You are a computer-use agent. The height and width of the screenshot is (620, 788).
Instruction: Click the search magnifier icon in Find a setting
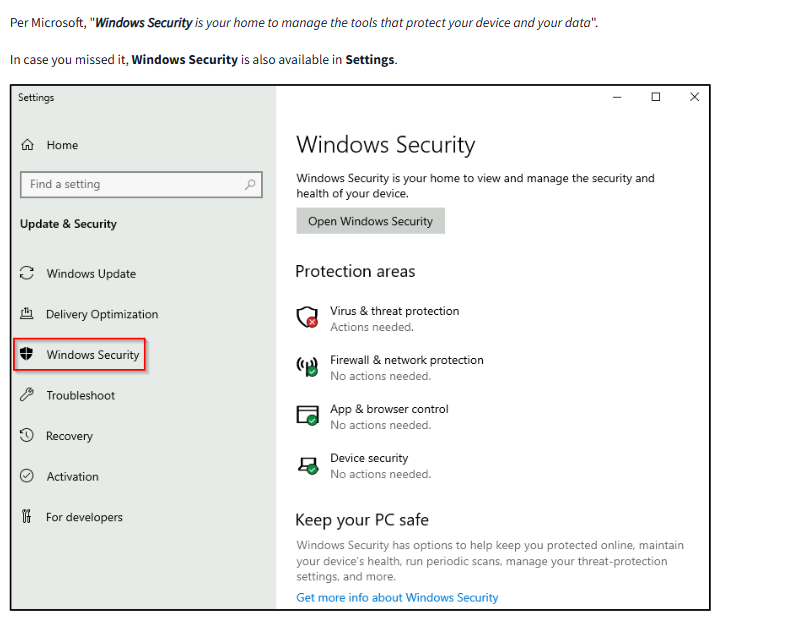(250, 184)
